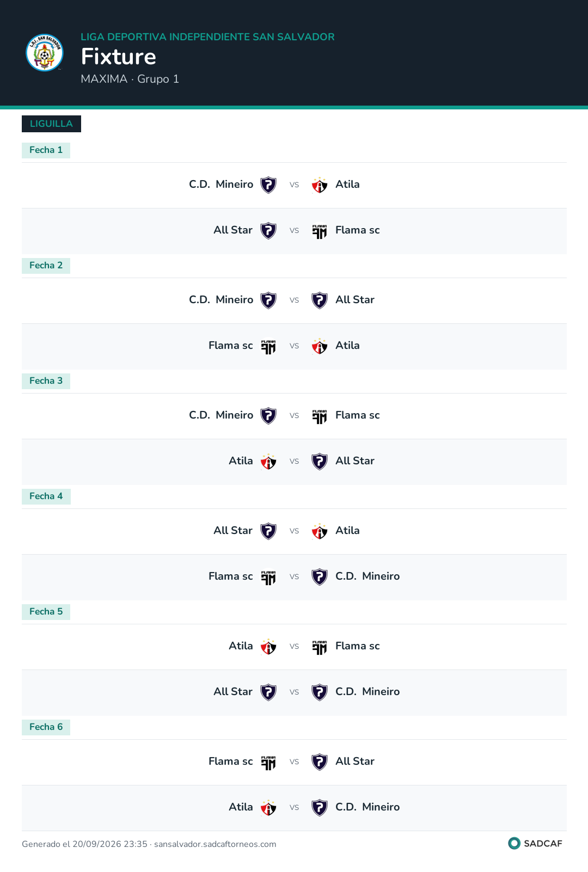
Task: Click C.D. Mineiro shield in Fecha 6
Action: tap(320, 808)
